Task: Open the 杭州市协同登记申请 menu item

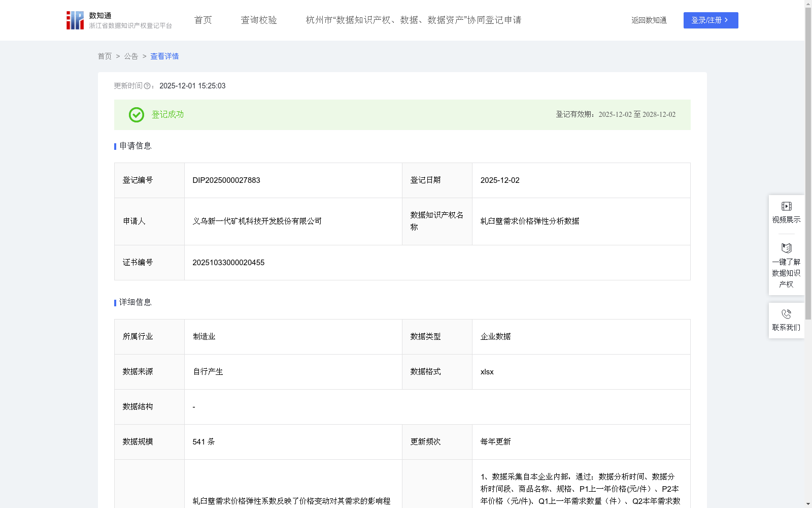Action: tap(414, 20)
